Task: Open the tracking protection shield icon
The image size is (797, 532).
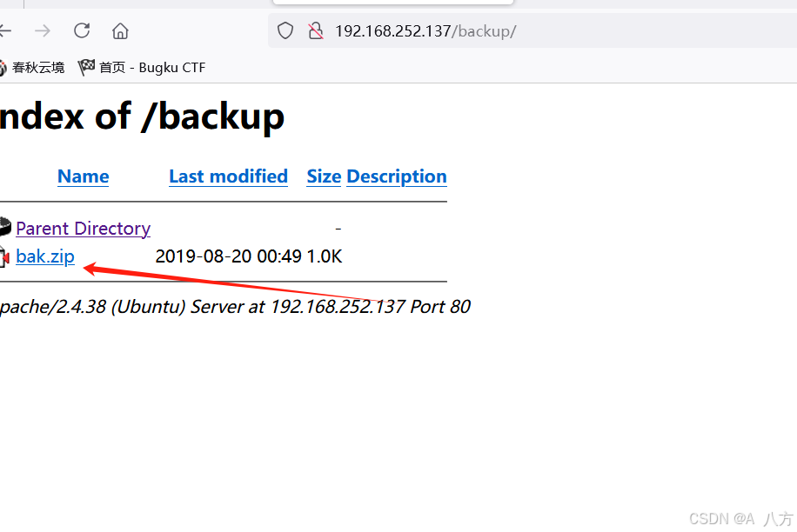Action: coord(285,31)
